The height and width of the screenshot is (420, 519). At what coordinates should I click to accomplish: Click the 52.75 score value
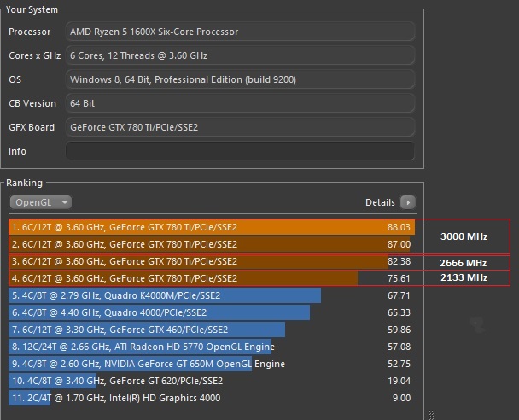tap(399, 364)
